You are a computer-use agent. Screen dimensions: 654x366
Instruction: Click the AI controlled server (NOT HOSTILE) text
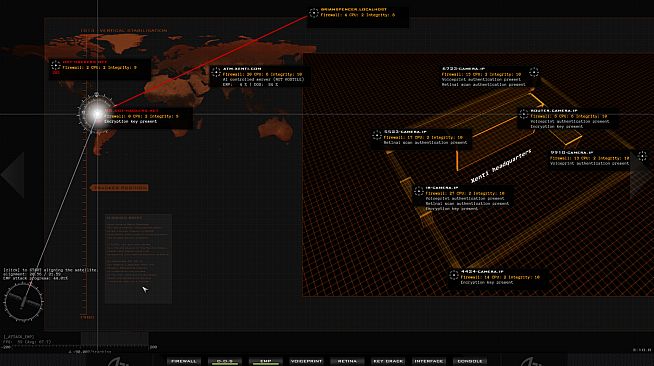tap(264, 79)
